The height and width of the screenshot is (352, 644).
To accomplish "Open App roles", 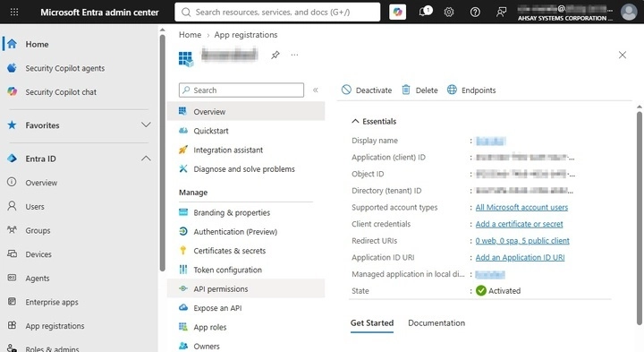I will click(210, 327).
